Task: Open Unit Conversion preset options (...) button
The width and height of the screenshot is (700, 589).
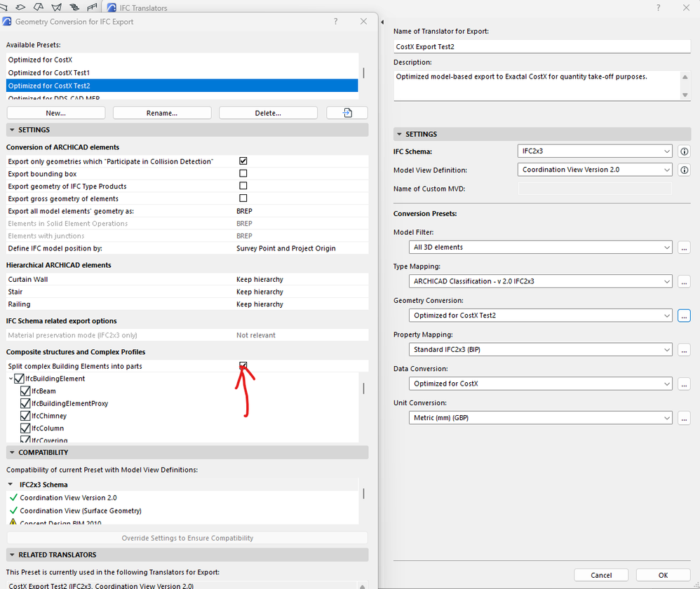Action: 684,418
